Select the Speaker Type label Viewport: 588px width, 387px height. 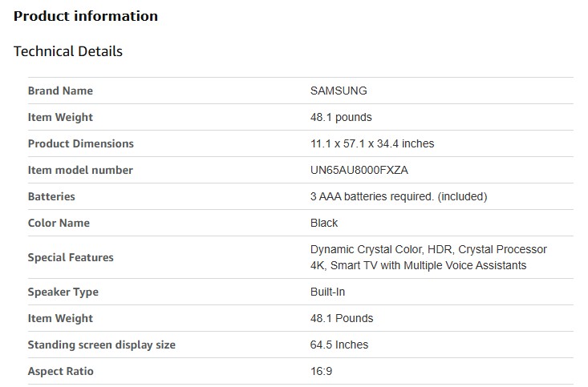click(63, 292)
